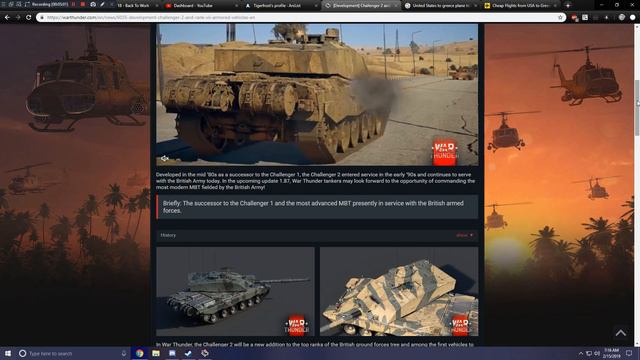Select the 10 - Back To Work tab
The image size is (640, 360).
coord(133,6)
